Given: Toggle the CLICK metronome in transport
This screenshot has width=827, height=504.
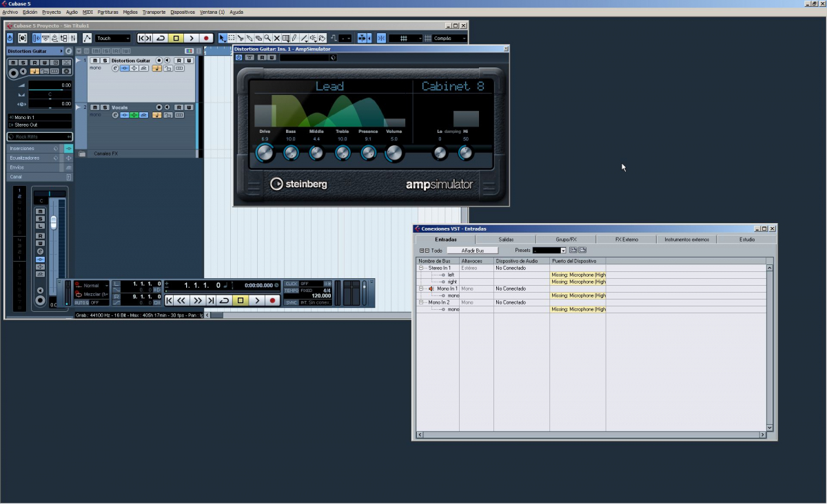Looking at the screenshot, I should click(x=292, y=284).
